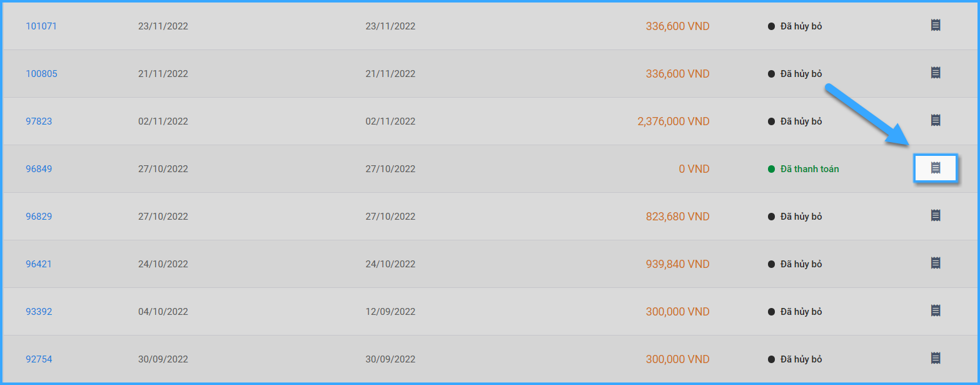This screenshot has height=385, width=980.
Task: Select the green Đã thanh toán status
Action: click(804, 169)
